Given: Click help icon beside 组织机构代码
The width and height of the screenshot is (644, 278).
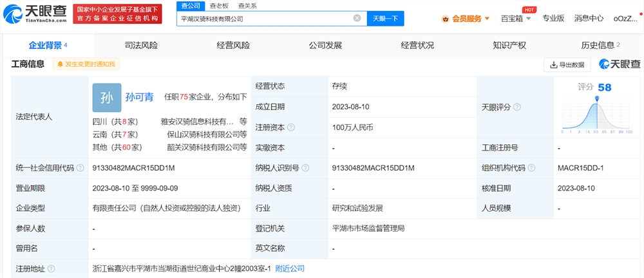Looking at the screenshot, I should coord(531,168).
